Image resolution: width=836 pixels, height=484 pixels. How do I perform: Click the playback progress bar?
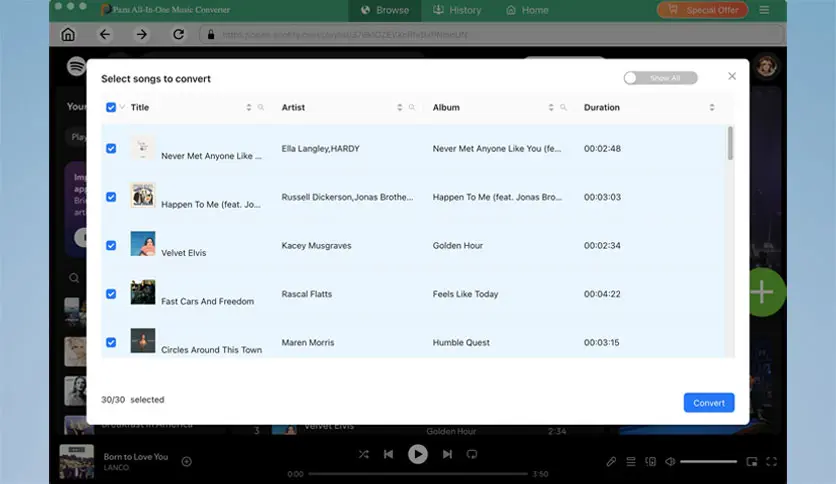(x=417, y=473)
